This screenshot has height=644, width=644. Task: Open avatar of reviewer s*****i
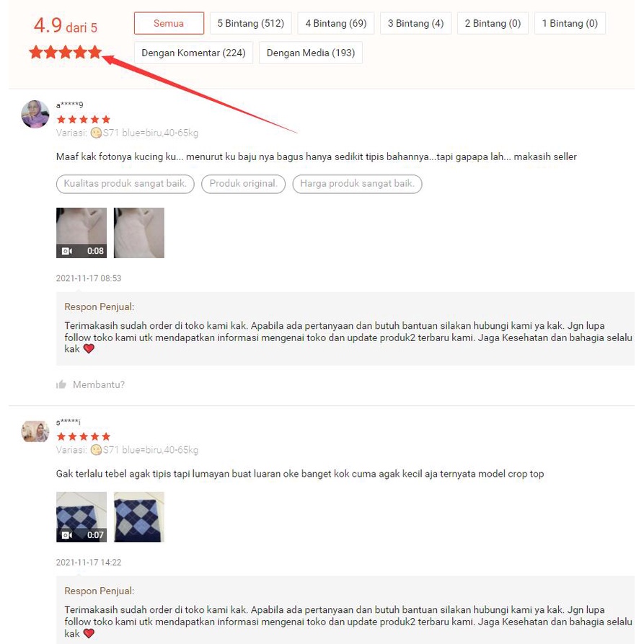(x=35, y=431)
